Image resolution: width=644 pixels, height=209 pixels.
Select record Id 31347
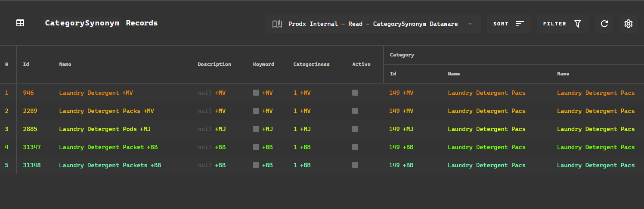click(x=32, y=147)
